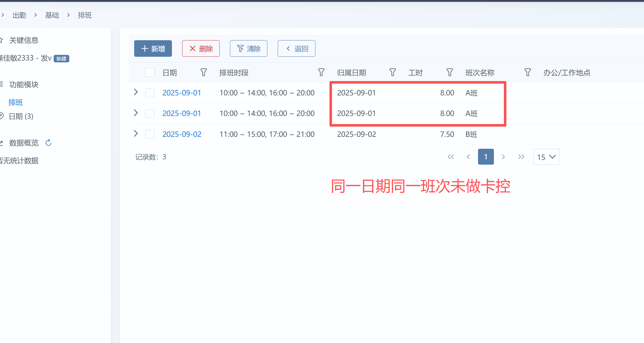Go to the last page with the double-right arrow
644x343 pixels.
(521, 157)
